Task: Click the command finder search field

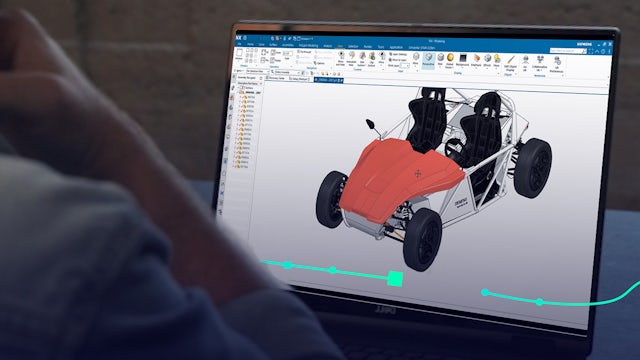Action: [x=567, y=51]
